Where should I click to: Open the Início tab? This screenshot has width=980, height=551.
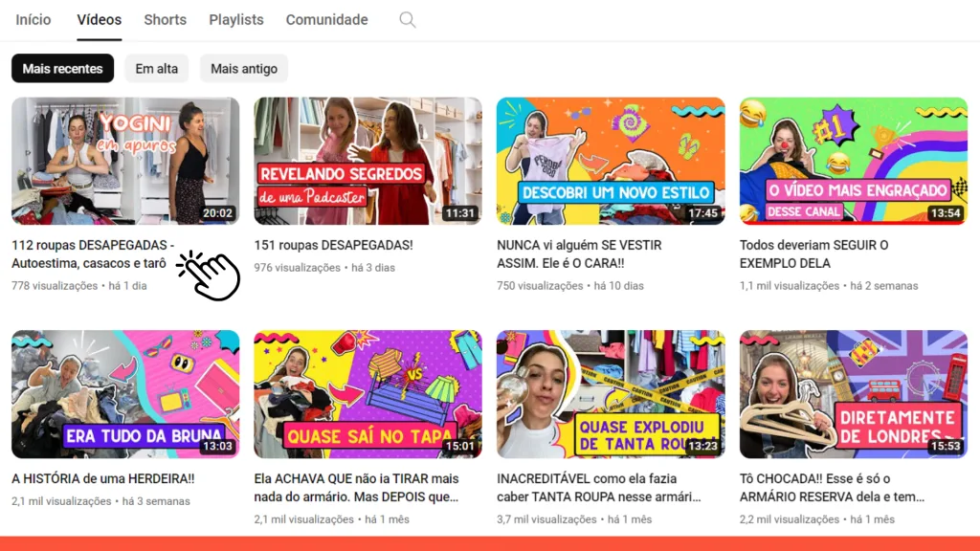click(33, 20)
